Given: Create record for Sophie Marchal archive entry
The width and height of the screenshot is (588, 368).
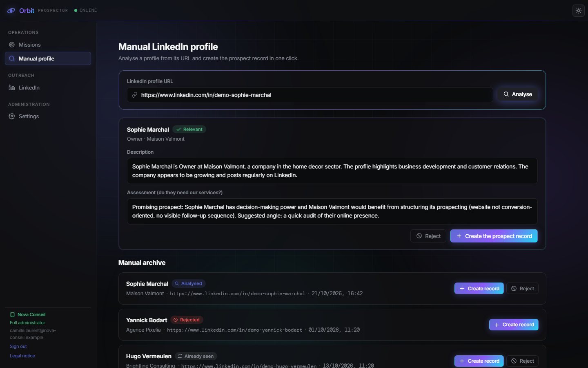Looking at the screenshot, I should click(479, 288).
